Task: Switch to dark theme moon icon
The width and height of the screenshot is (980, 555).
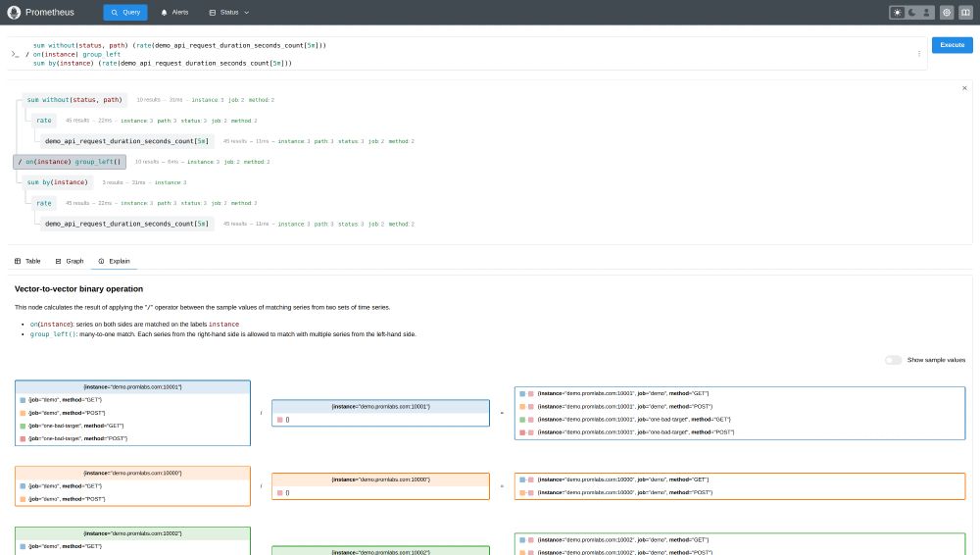Action: (x=911, y=13)
